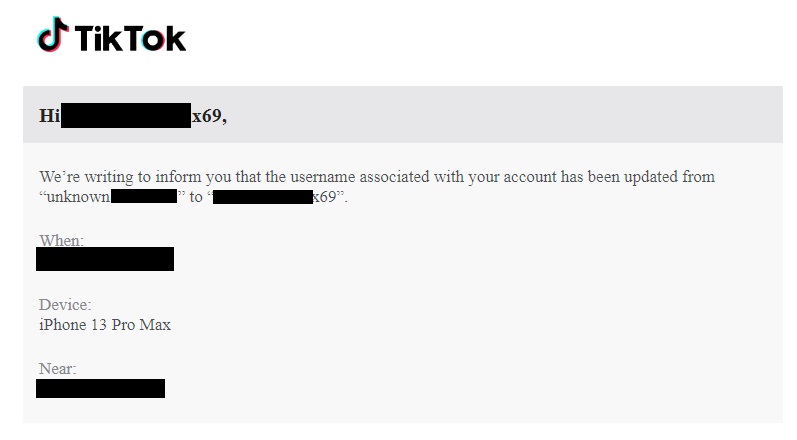Click the redacted new username in the body
The width and height of the screenshot is (797, 440).
pos(262,196)
